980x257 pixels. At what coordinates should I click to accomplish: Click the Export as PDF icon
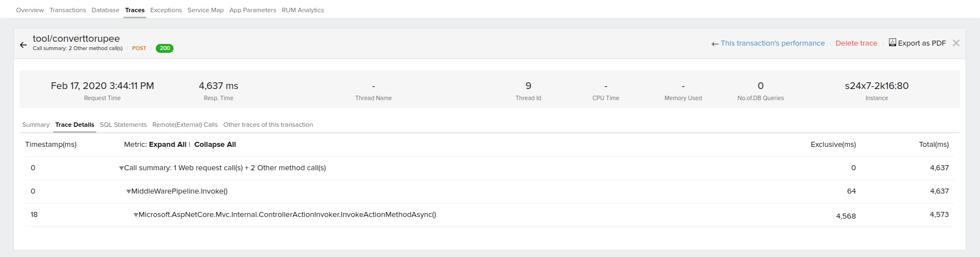pos(892,43)
